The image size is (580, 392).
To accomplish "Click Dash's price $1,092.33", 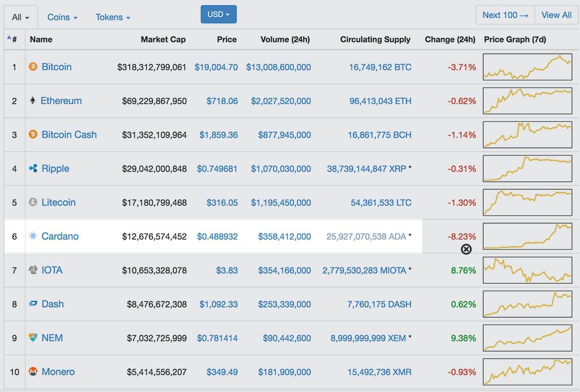I will coord(219,304).
